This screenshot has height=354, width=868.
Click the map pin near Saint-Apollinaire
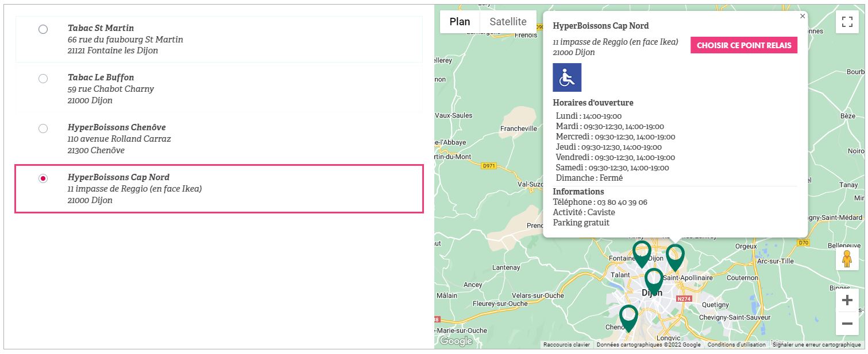(675, 256)
